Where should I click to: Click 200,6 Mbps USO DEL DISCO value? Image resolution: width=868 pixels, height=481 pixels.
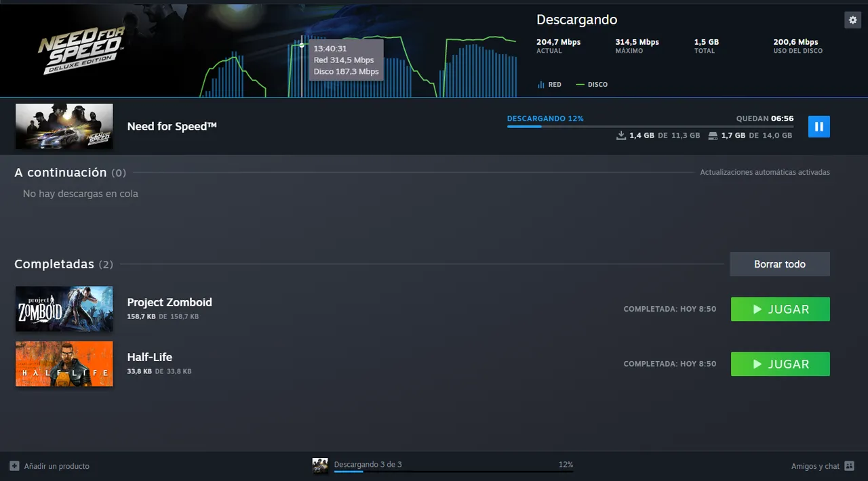coord(795,42)
